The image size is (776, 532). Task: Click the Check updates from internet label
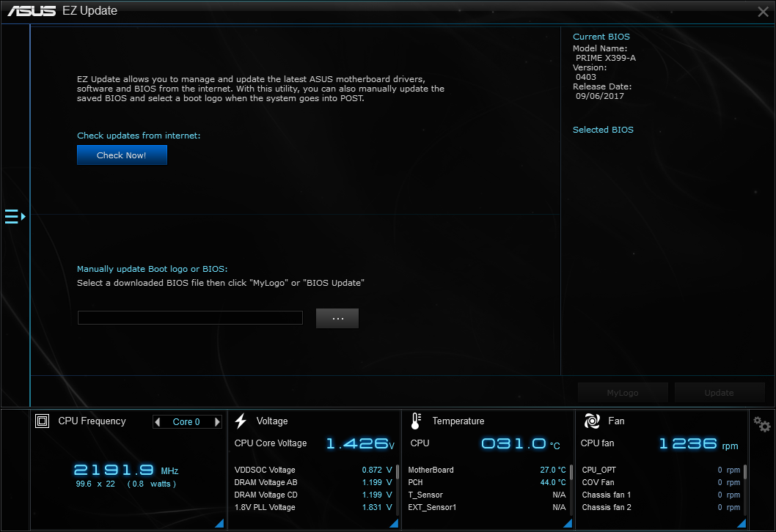139,136
